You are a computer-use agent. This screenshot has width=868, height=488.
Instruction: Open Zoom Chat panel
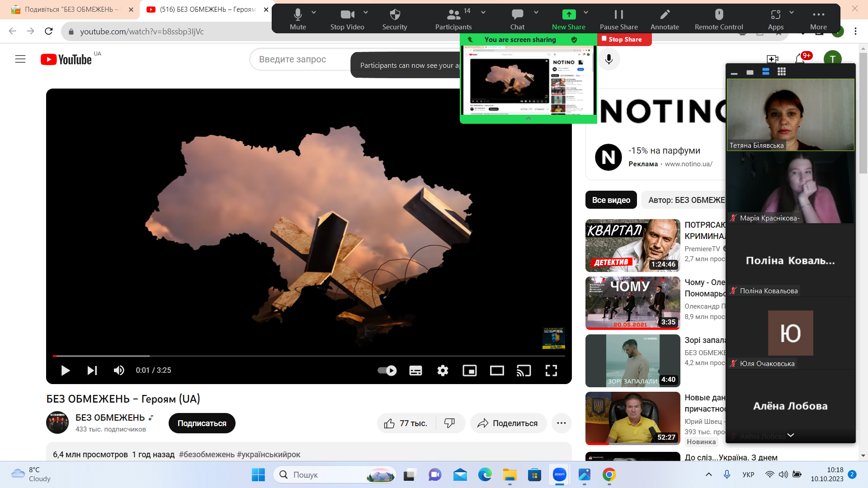517,19
